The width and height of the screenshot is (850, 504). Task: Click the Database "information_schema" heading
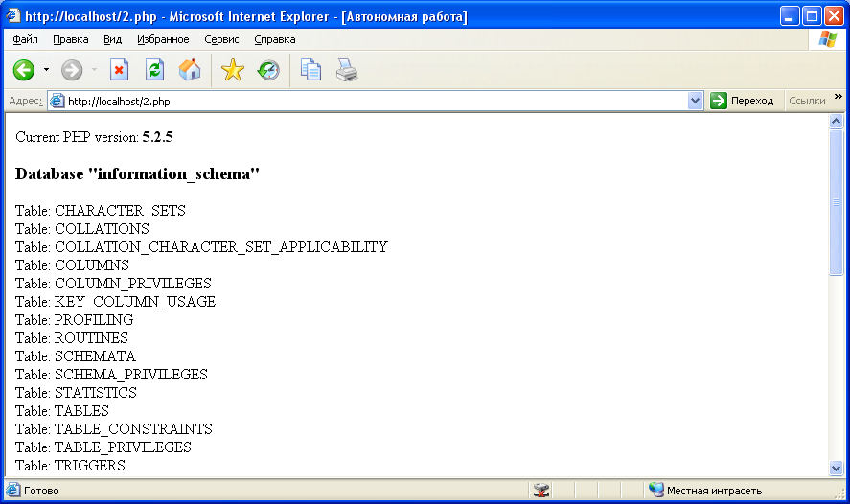click(137, 174)
